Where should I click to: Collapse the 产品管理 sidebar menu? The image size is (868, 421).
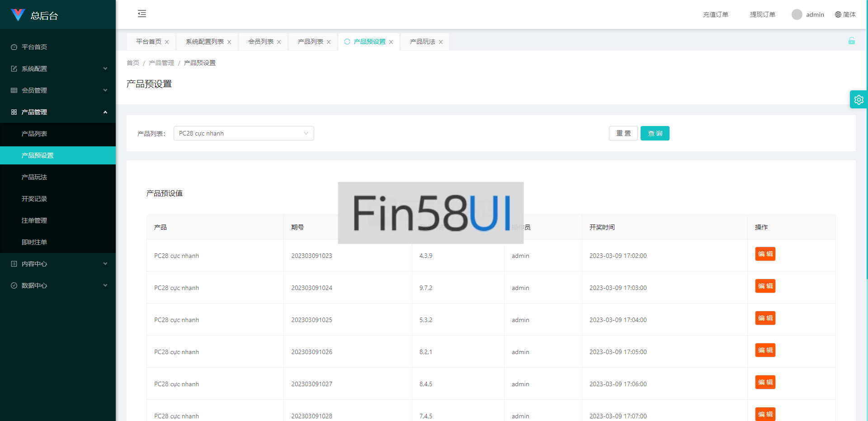(58, 112)
